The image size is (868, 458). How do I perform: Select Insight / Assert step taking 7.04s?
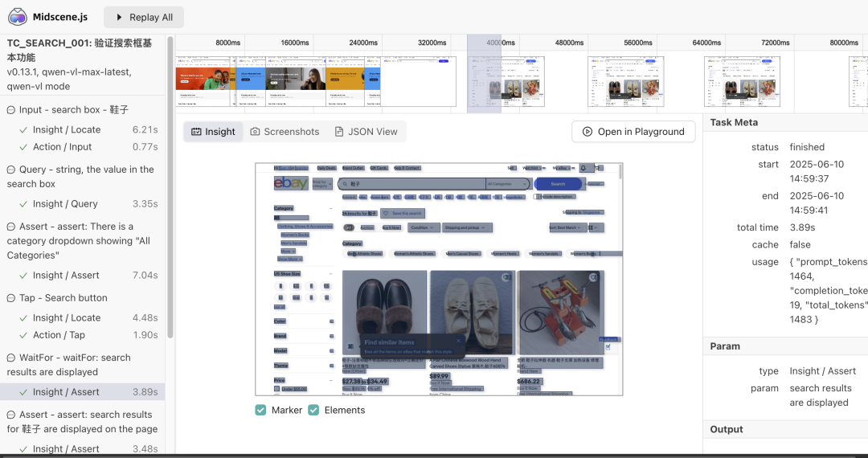[x=83, y=275]
